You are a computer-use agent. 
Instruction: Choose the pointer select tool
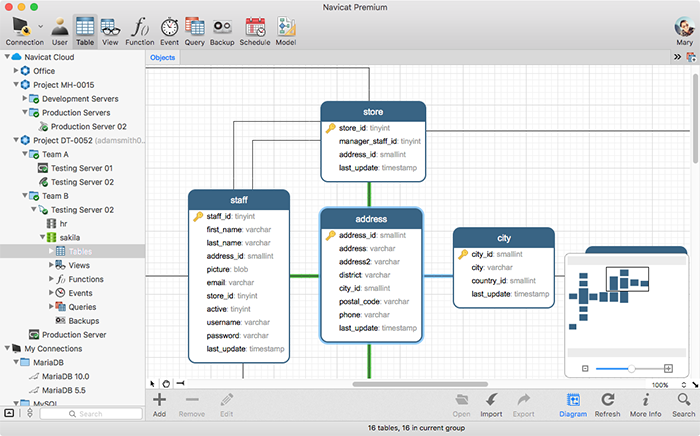[x=152, y=383]
